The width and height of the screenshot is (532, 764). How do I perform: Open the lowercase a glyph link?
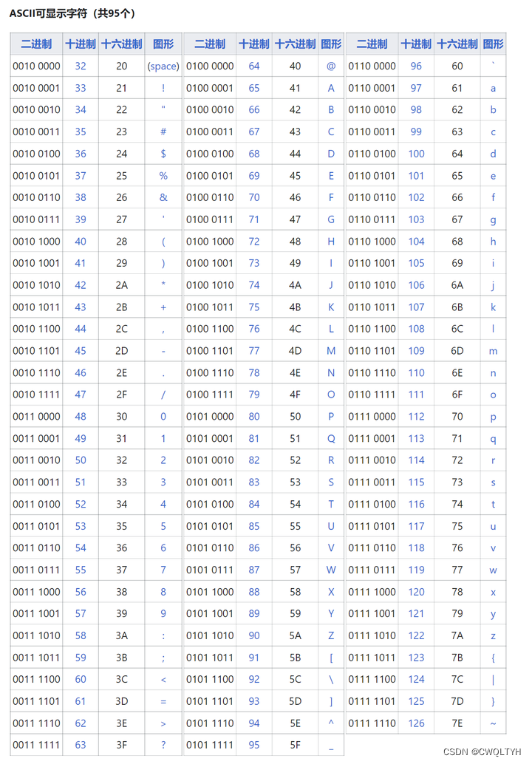pos(493,88)
